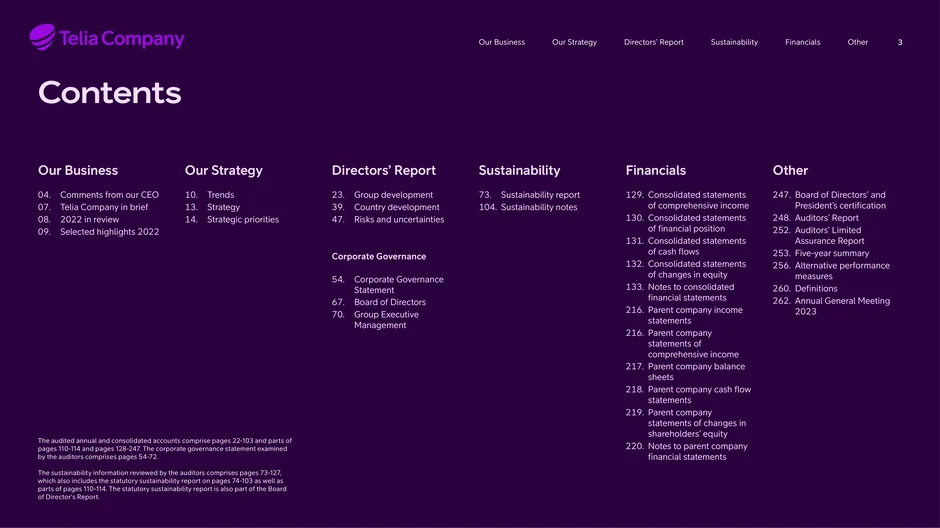Open Auditors' Limited Assurance Report

coord(818,235)
